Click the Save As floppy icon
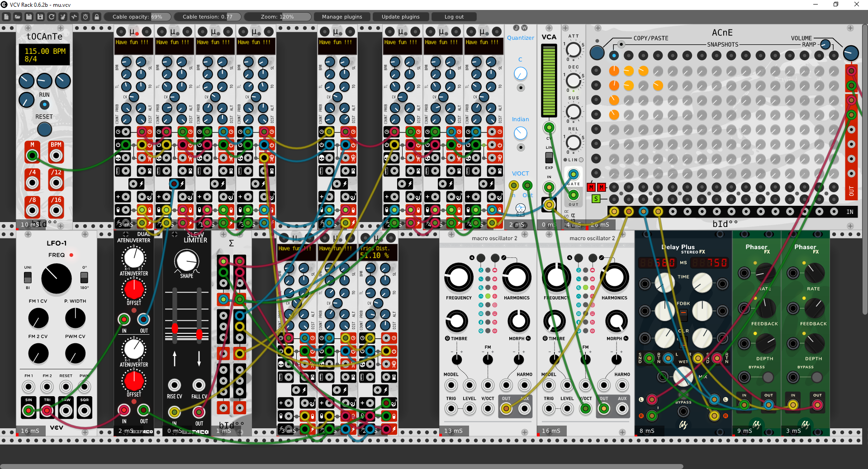This screenshot has height=469, width=868. 40,17
